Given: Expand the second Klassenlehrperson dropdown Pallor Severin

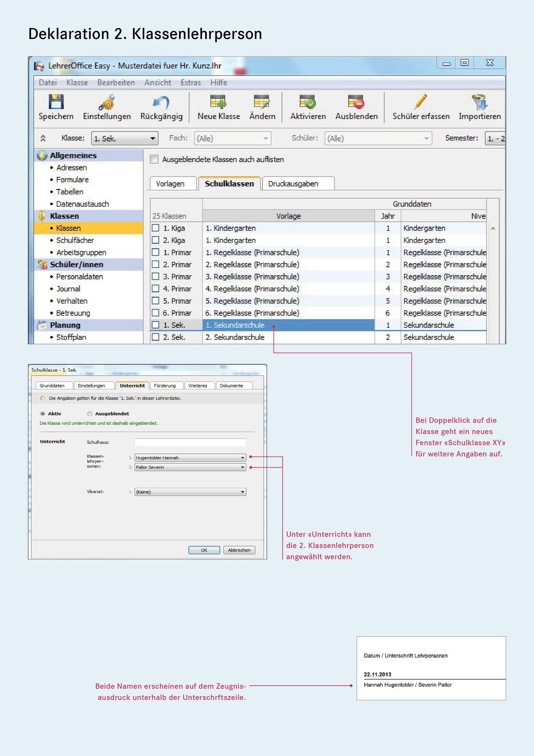Looking at the screenshot, I should pyautogui.click(x=242, y=468).
